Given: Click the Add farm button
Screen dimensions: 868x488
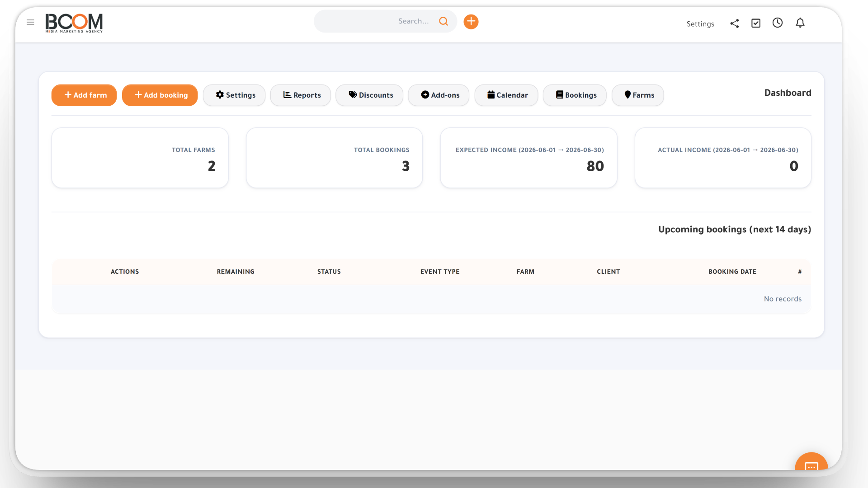Looking at the screenshot, I should [84, 95].
